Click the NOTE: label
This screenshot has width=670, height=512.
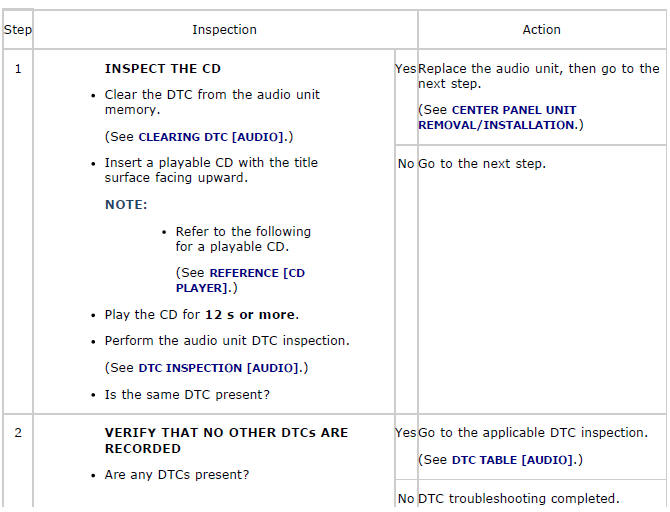click(x=126, y=204)
